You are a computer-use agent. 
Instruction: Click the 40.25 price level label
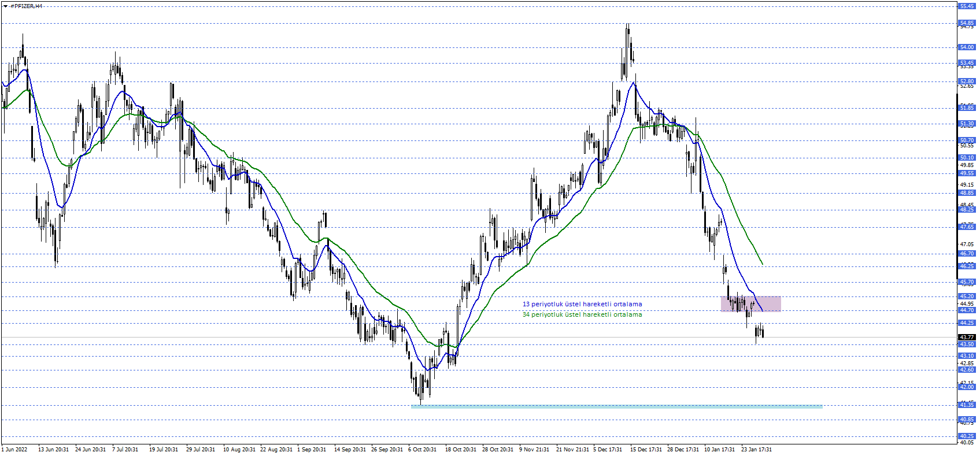(966, 436)
